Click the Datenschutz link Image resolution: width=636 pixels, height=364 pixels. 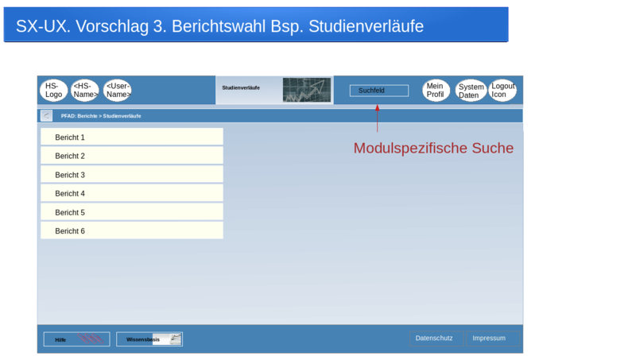point(434,339)
